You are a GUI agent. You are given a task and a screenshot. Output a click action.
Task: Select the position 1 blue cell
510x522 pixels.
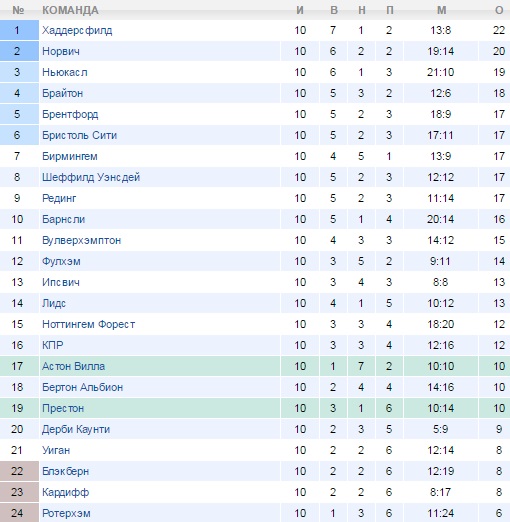19,30
